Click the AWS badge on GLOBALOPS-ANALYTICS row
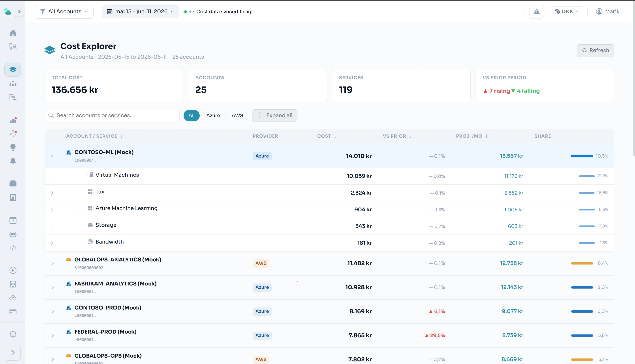Screen dimensions: 635x364 click(261, 263)
